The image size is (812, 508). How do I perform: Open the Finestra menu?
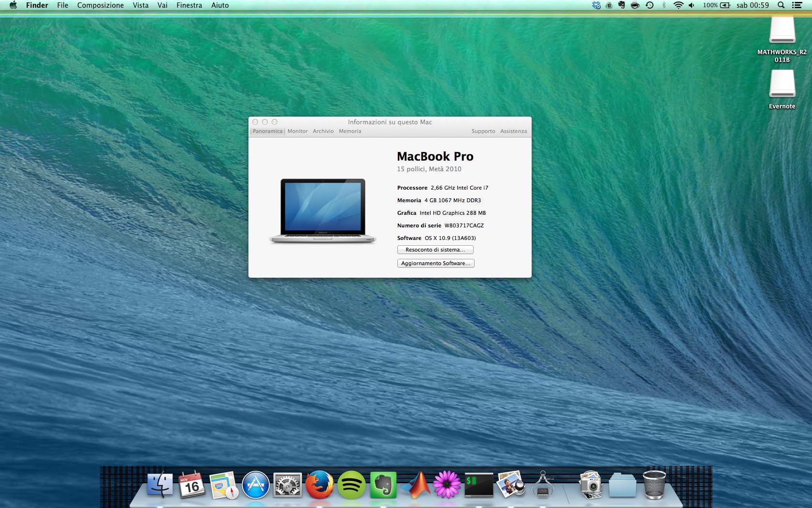(189, 5)
